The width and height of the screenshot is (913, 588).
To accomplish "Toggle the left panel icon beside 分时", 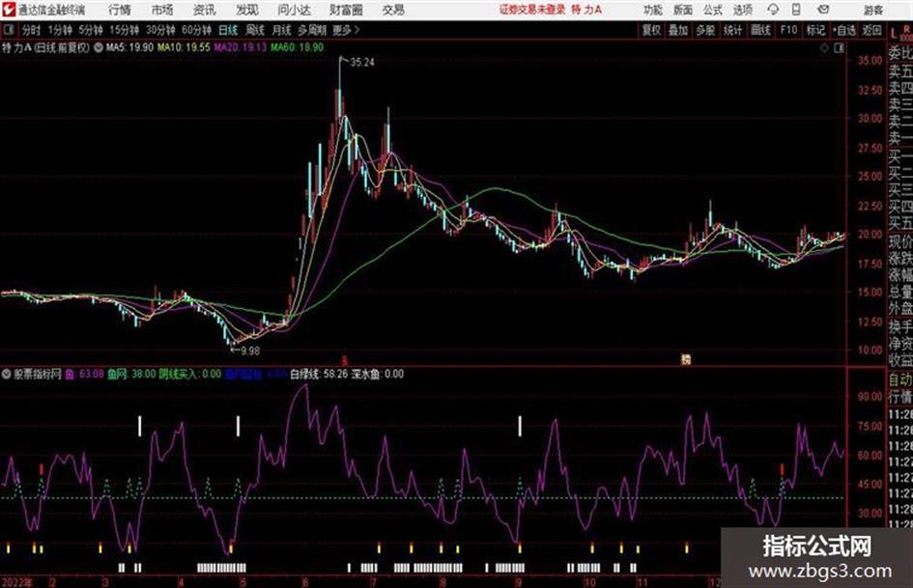I will click(8, 30).
